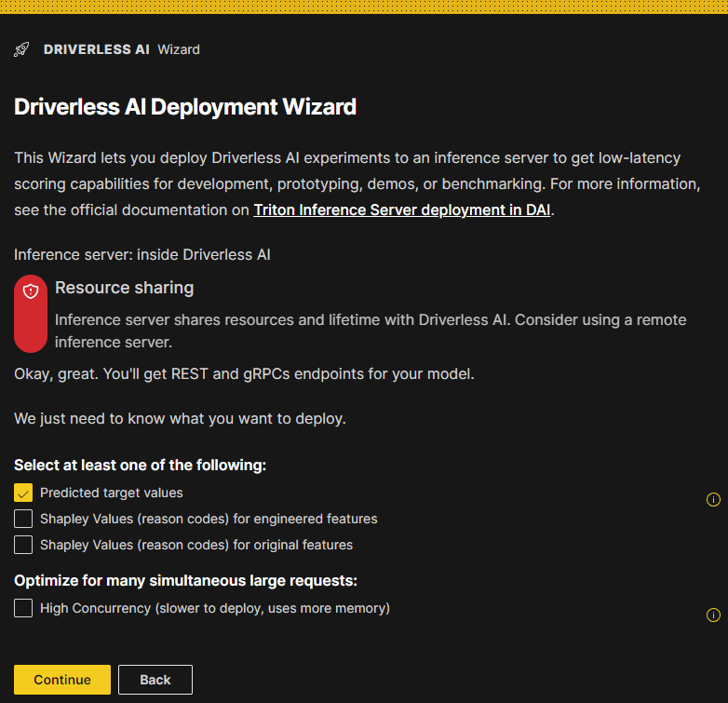Open Triton Inference Server deployment in DAI link
This screenshot has width=728, height=703.
click(401, 210)
